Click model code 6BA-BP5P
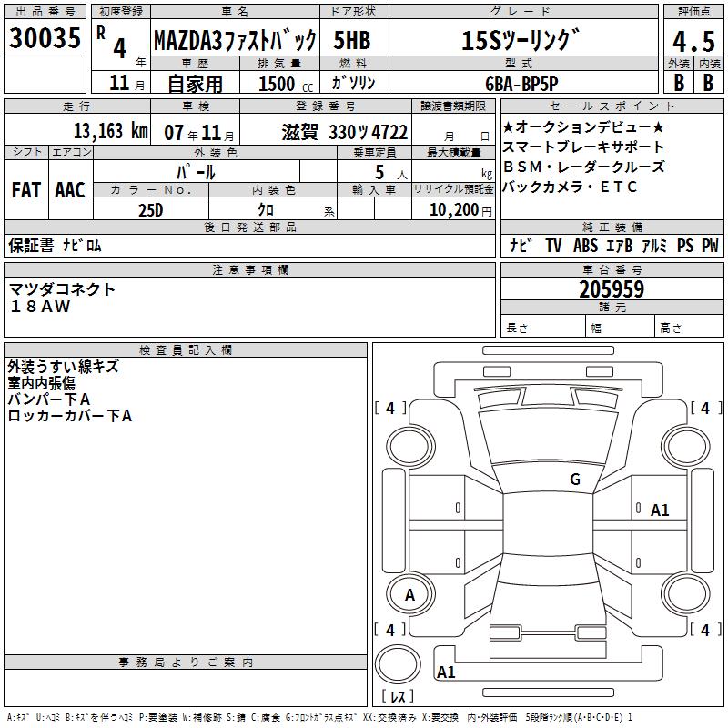 pyautogui.click(x=521, y=84)
